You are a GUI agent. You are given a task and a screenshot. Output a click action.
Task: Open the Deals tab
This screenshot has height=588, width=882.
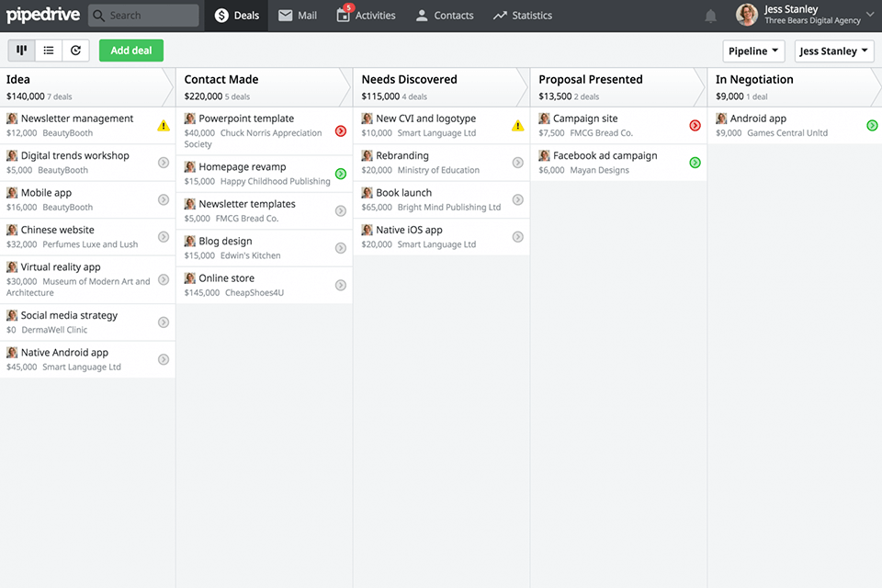point(236,16)
